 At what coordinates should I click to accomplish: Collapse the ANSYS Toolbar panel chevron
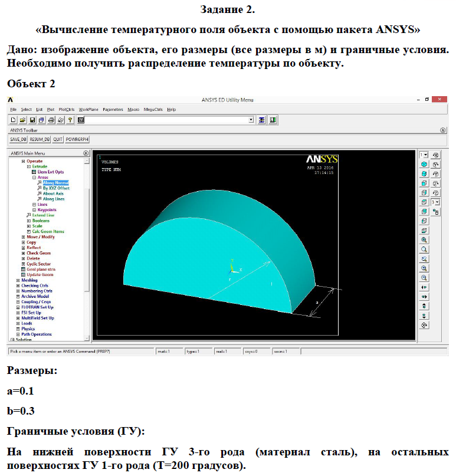(443, 130)
